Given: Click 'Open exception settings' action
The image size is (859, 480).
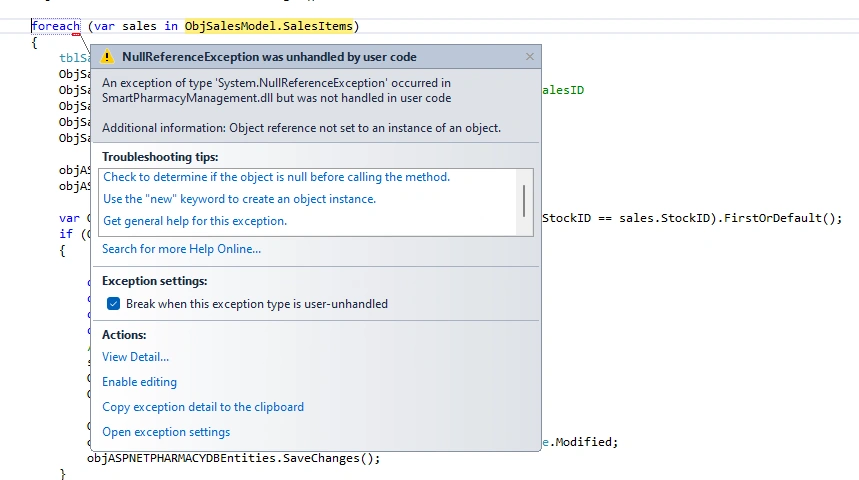Looking at the screenshot, I should (x=166, y=432).
